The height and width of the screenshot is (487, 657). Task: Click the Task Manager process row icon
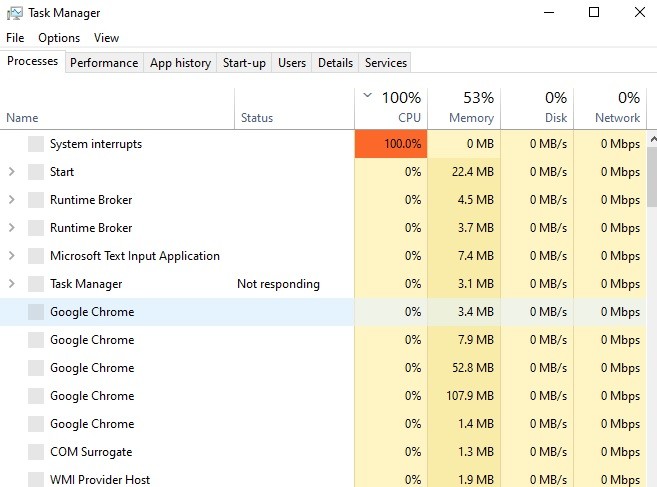pyautogui.click(x=36, y=284)
